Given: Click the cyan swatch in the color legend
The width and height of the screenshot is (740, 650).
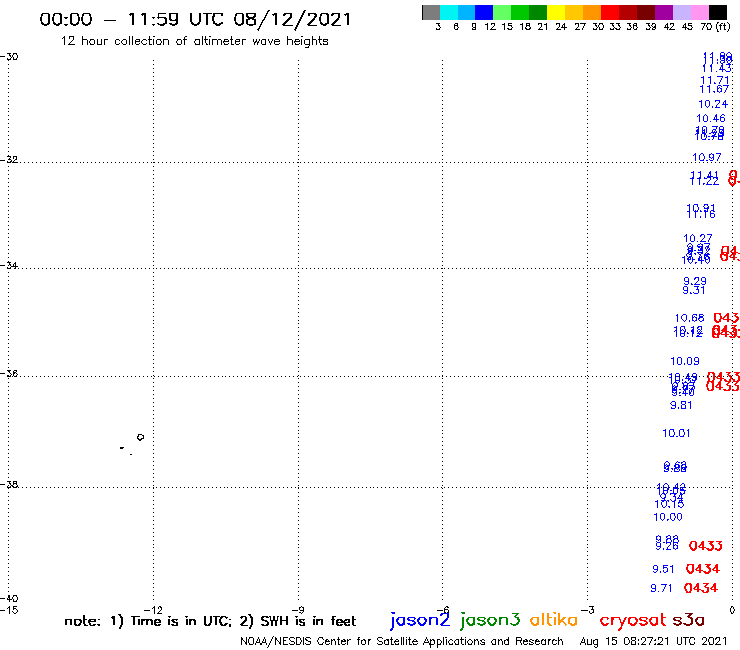Looking at the screenshot, I should click(449, 12).
